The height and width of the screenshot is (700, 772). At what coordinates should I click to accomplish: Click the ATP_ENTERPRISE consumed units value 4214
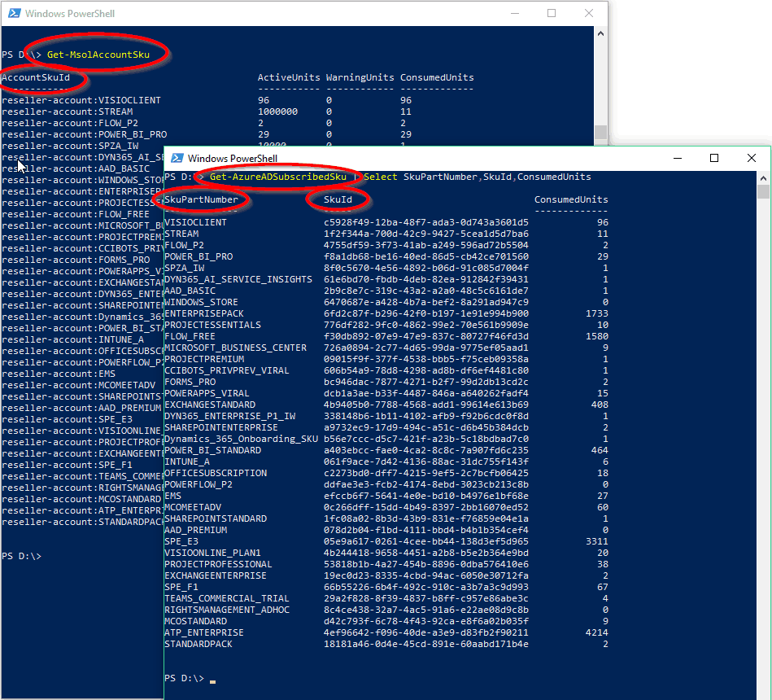click(x=597, y=632)
